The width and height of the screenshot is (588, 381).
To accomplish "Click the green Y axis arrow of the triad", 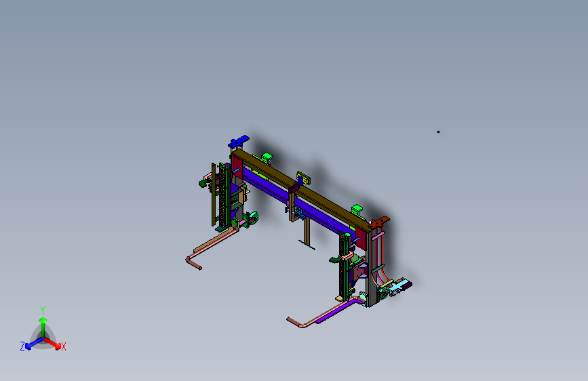I will (x=43, y=327).
